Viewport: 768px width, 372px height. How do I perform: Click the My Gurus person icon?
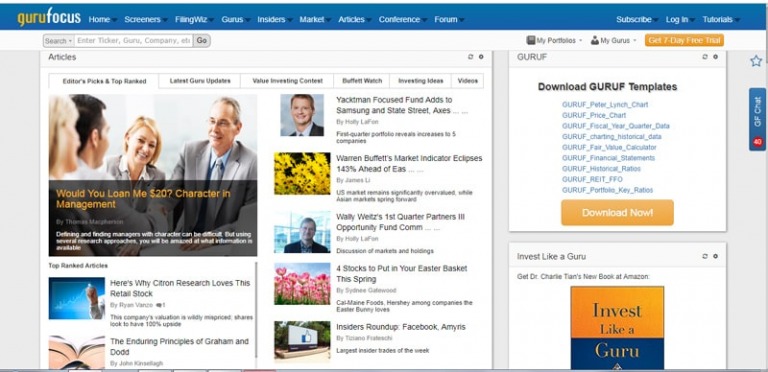(x=595, y=40)
